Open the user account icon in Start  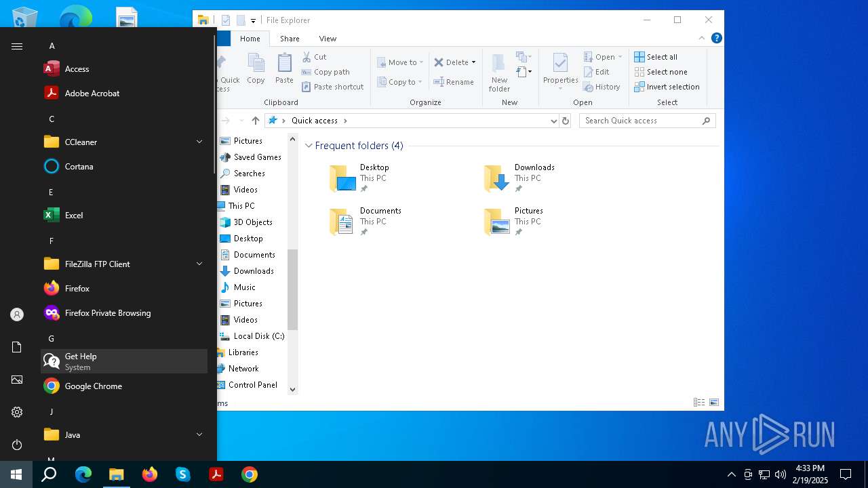(17, 314)
